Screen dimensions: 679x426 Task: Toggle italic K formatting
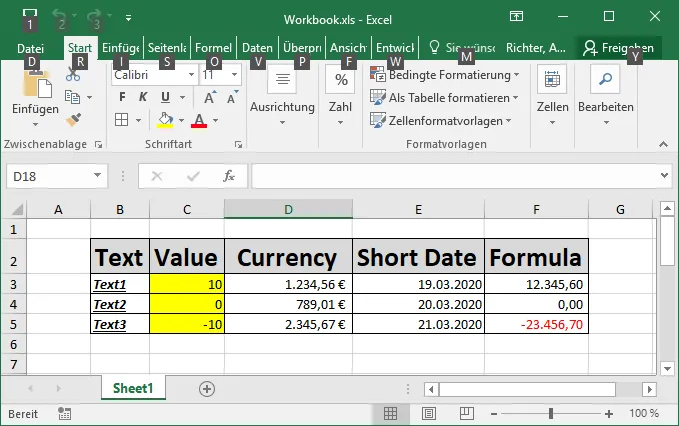tap(143, 97)
